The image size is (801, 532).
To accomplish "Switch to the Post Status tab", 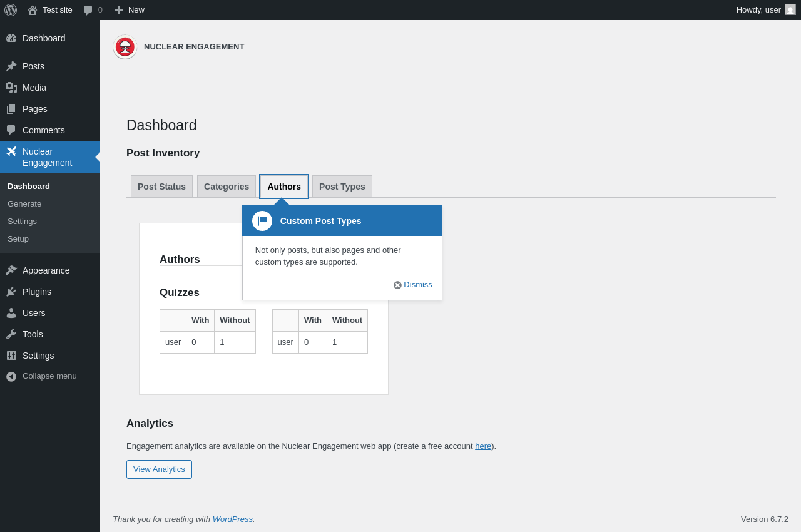I will click(161, 187).
